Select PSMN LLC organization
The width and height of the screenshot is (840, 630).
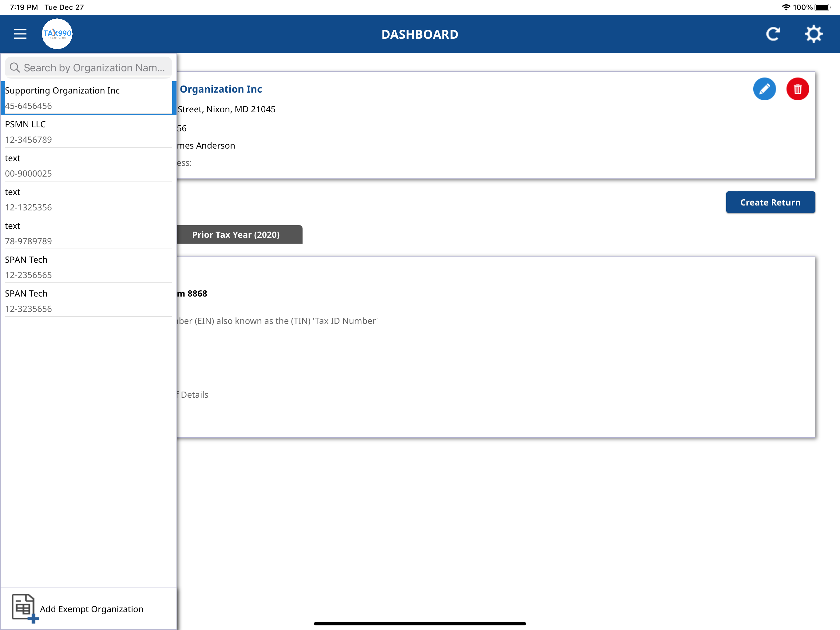(89, 131)
